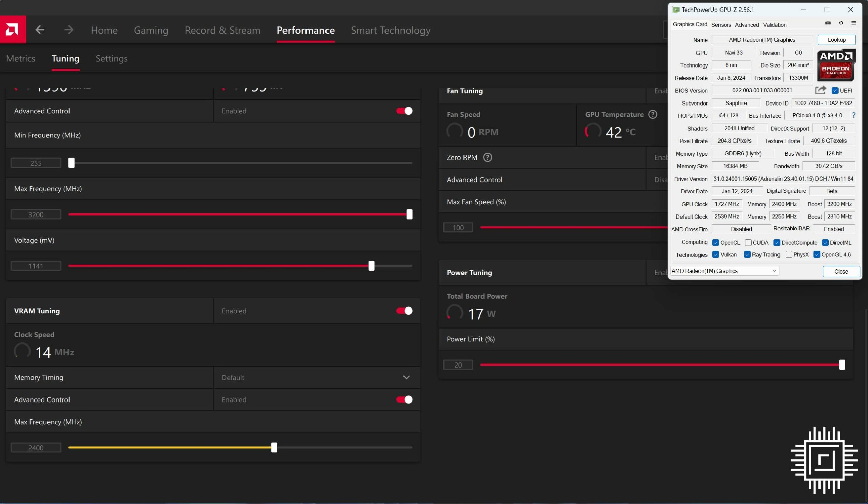Switch to Settings sub-tab
Image resolution: width=868 pixels, height=504 pixels.
[x=112, y=59]
